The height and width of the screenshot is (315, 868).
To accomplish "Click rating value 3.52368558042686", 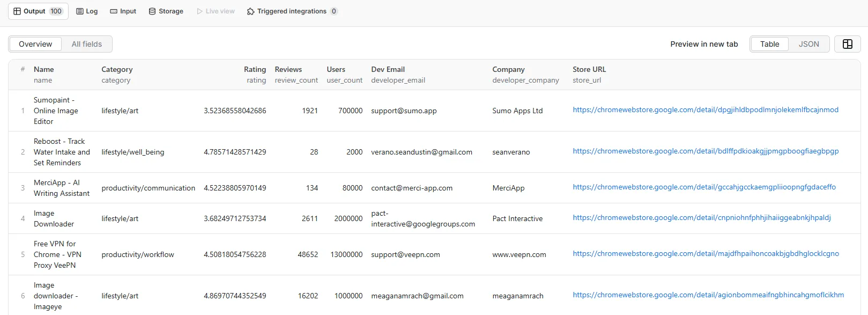I will (x=235, y=111).
